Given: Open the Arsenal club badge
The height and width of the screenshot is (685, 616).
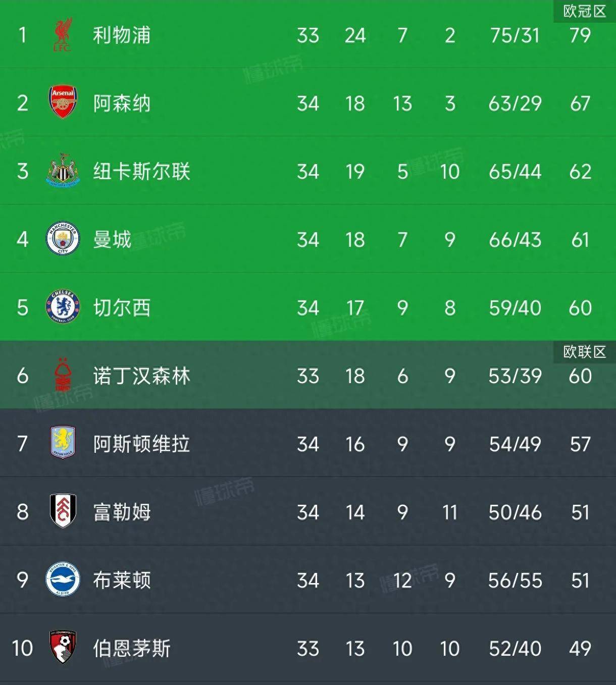Looking at the screenshot, I should (63, 102).
